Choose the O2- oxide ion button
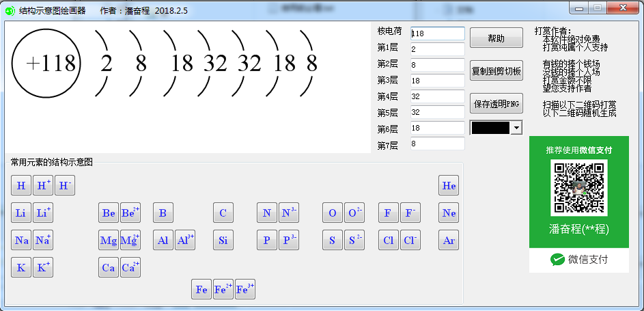The height and width of the screenshot is (311, 644). (354, 213)
